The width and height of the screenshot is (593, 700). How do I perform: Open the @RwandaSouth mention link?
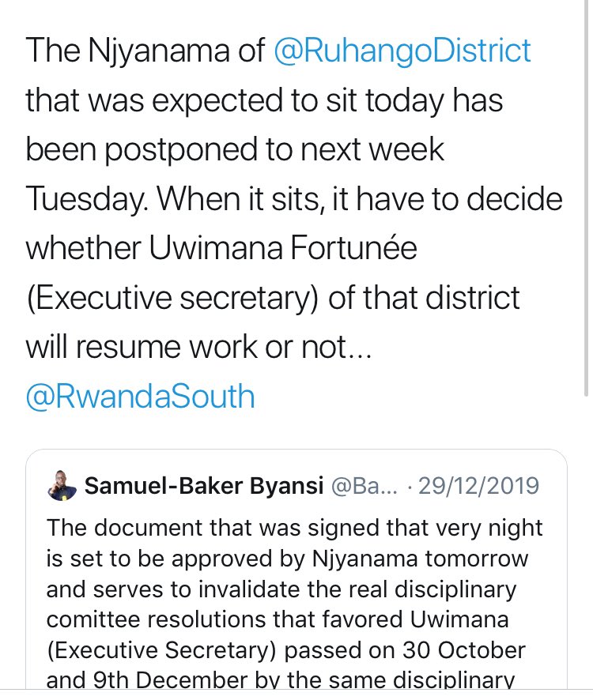(140, 397)
